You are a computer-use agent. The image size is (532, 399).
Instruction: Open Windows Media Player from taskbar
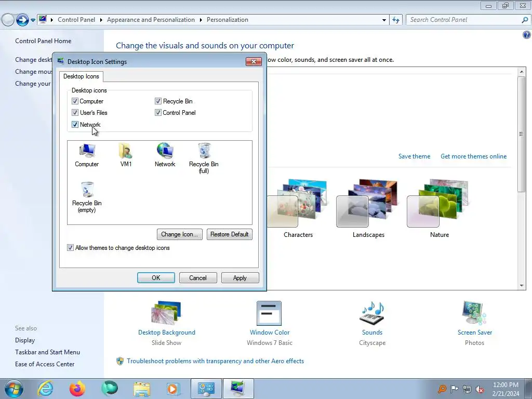click(x=172, y=389)
